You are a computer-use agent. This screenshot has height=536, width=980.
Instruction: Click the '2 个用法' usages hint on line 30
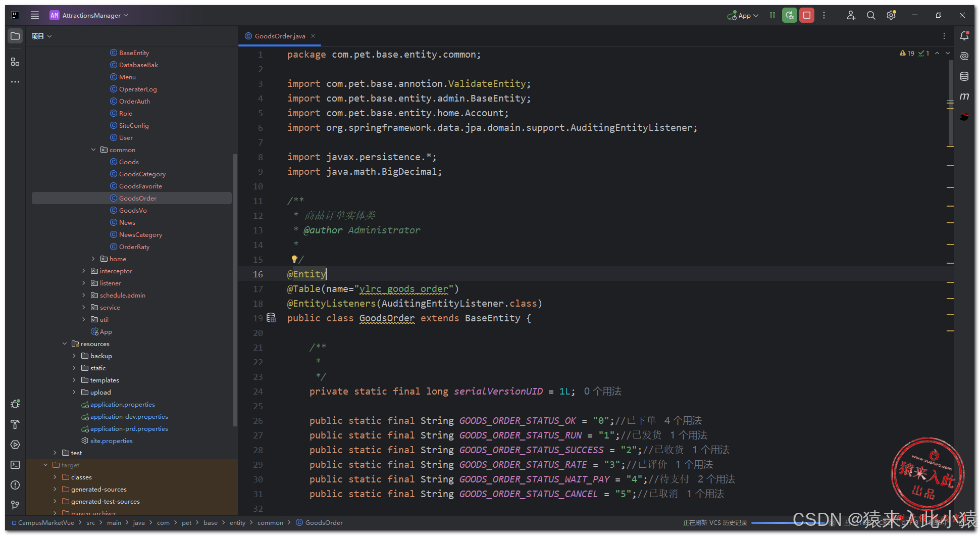(x=716, y=479)
